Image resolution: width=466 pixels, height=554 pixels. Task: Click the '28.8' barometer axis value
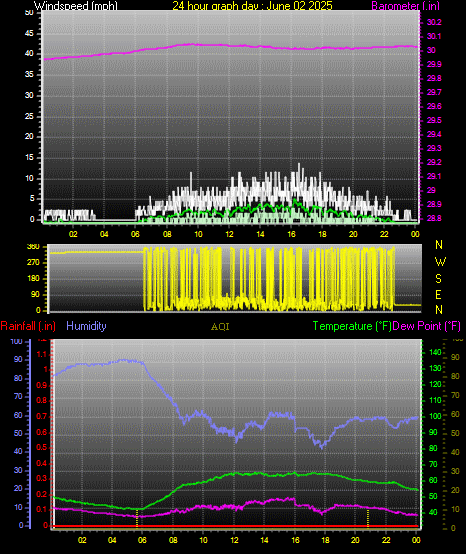point(434,218)
